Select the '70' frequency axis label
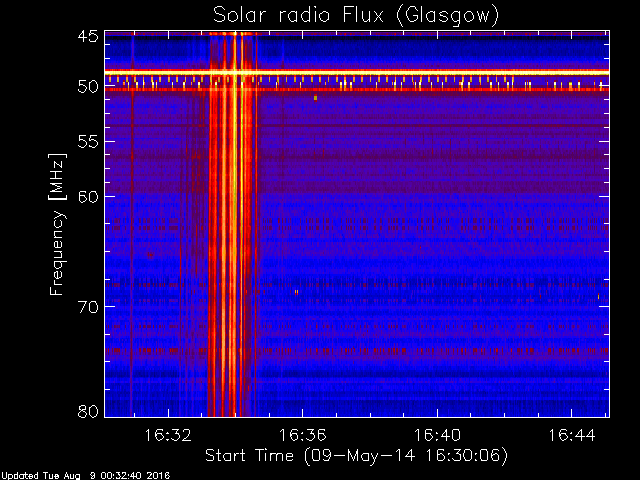The image size is (640, 480). click(x=88, y=307)
